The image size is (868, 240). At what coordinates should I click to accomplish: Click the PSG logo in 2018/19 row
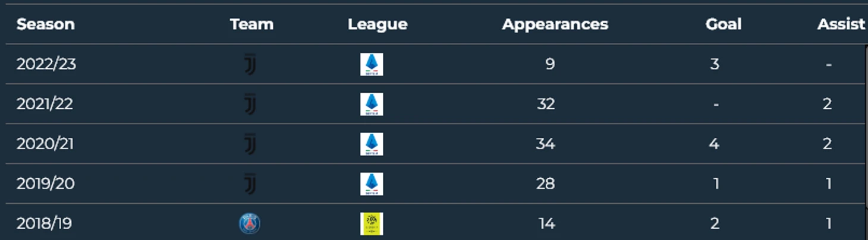pyautogui.click(x=250, y=223)
